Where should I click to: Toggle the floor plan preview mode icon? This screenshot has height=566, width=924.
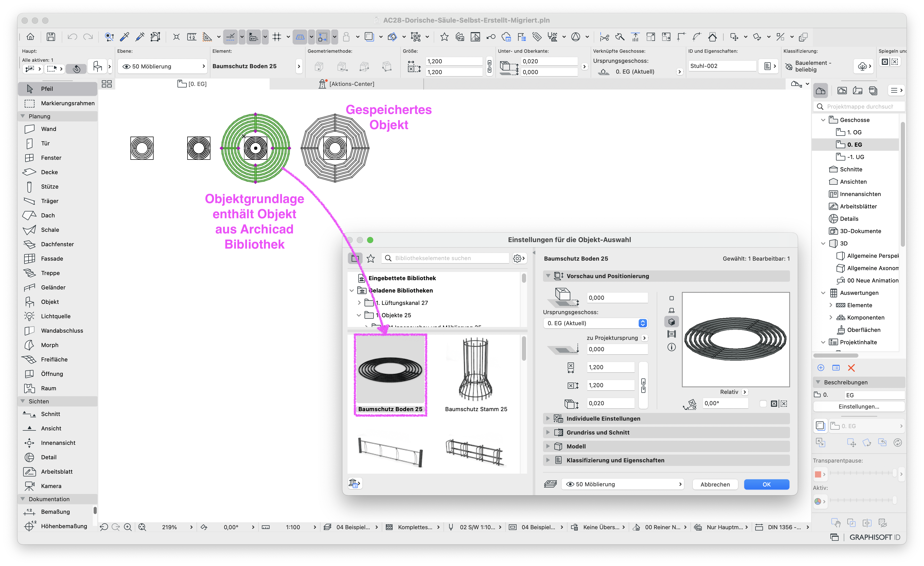(x=672, y=298)
